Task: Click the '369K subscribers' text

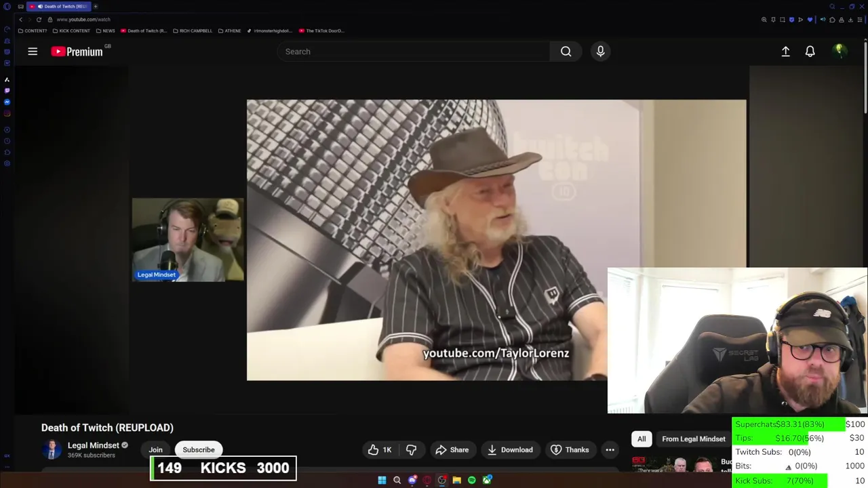Action: point(91,455)
